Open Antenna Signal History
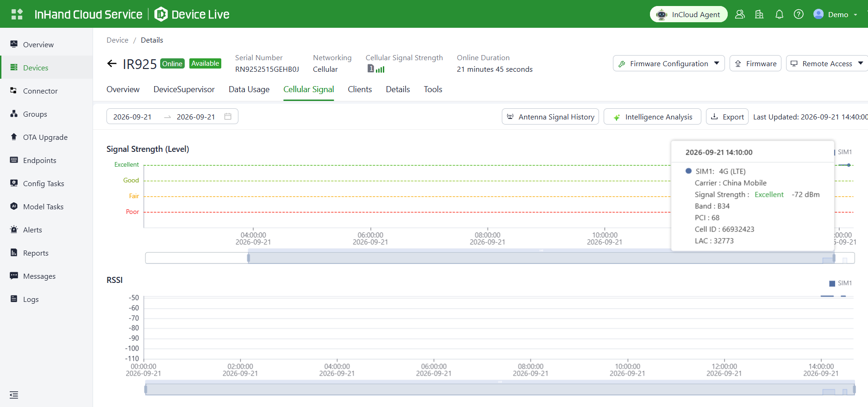The width and height of the screenshot is (868, 407). point(550,117)
